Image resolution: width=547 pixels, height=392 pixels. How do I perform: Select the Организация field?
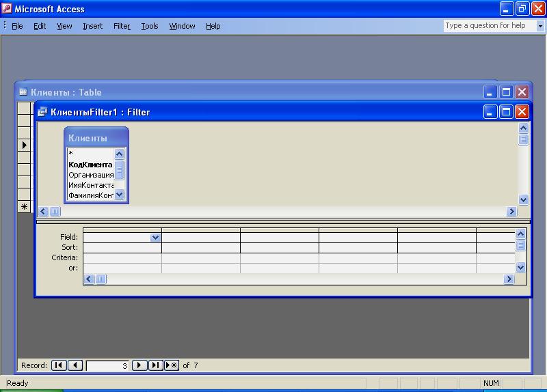click(91, 175)
